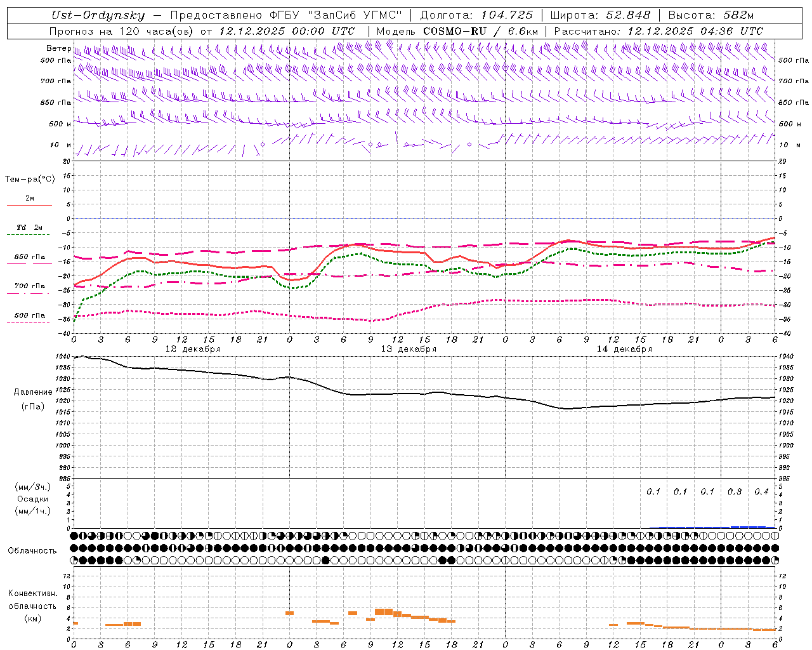
Task: Click the '14 декабря' date label
Action: [x=624, y=349]
